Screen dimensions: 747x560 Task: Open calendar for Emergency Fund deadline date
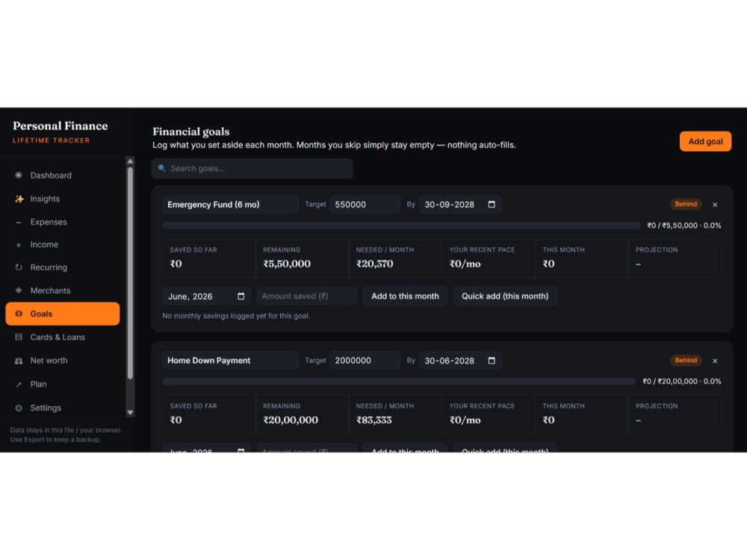[492, 205]
